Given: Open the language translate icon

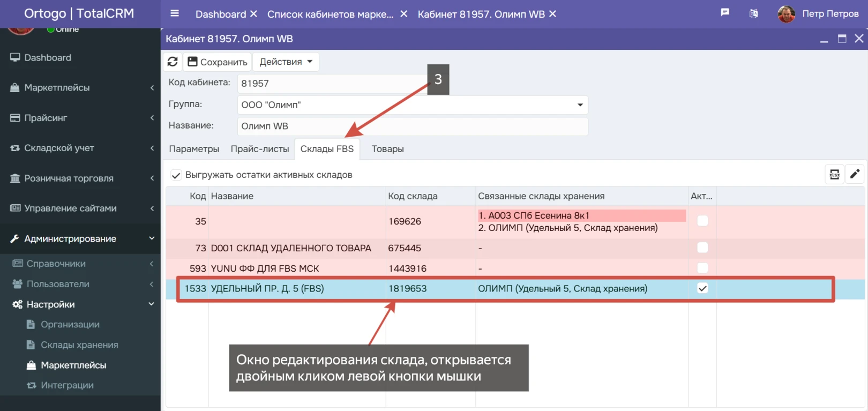Looking at the screenshot, I should click(x=753, y=13).
